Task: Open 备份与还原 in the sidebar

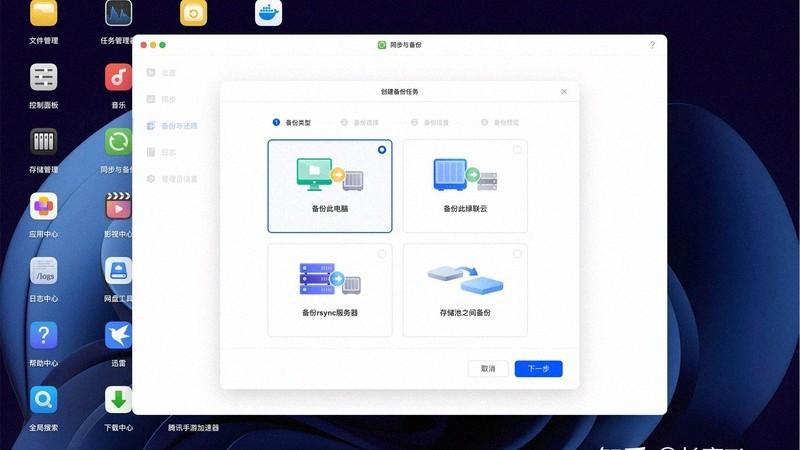Action: pyautogui.click(x=172, y=126)
